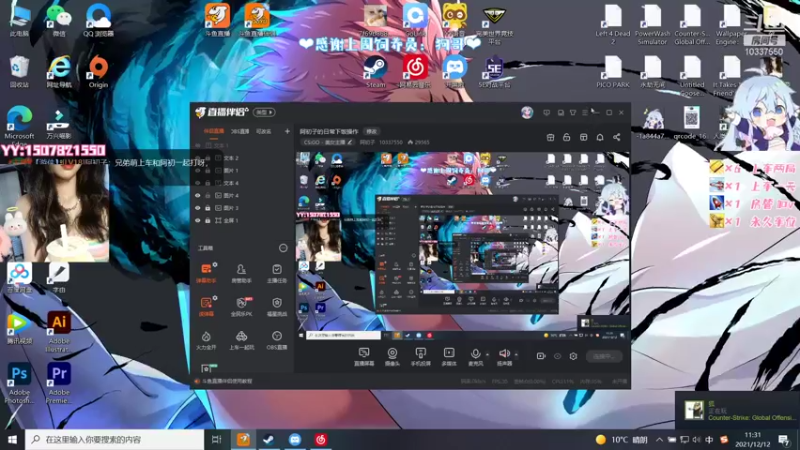Open the bell notification icon above preview
The image size is (800, 450).
[x=600, y=137]
